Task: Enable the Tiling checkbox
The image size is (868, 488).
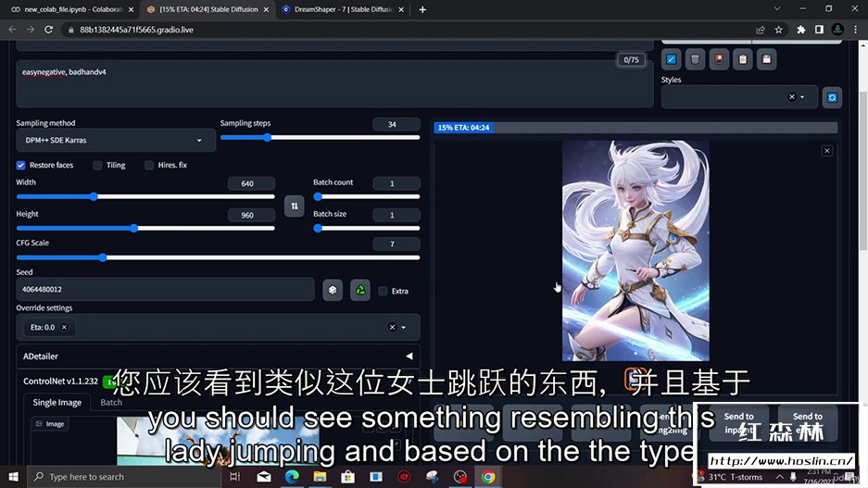Action: 97,165
